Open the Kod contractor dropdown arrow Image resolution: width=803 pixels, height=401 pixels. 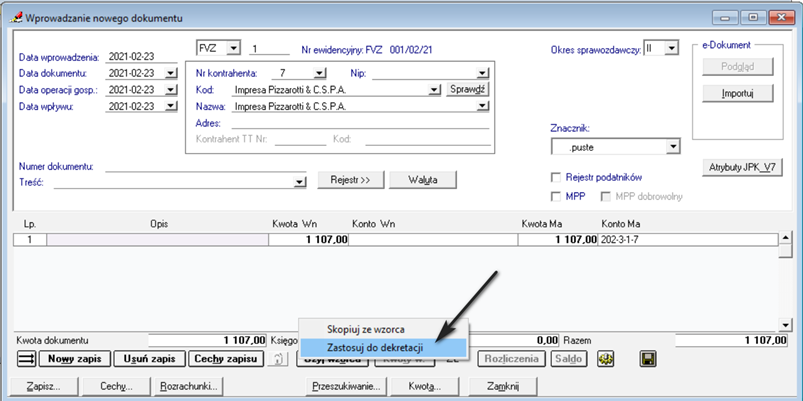(434, 90)
